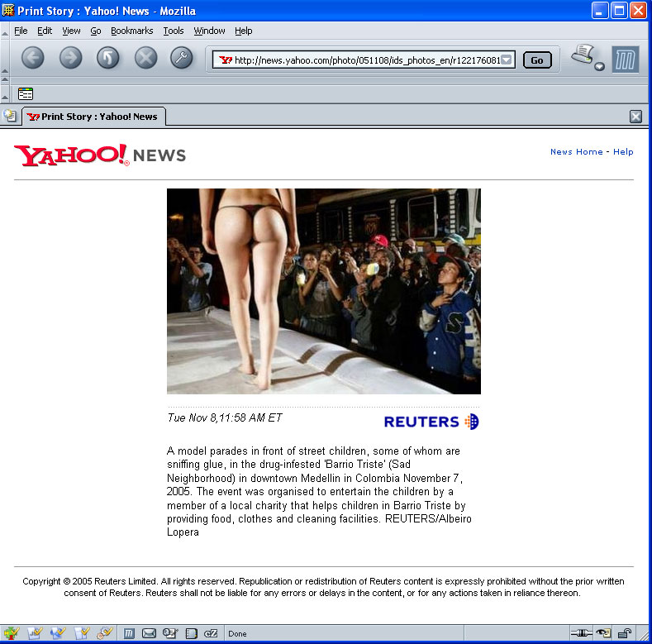Close the current tab with the tab-bar X
652x644 pixels.
pos(635,117)
